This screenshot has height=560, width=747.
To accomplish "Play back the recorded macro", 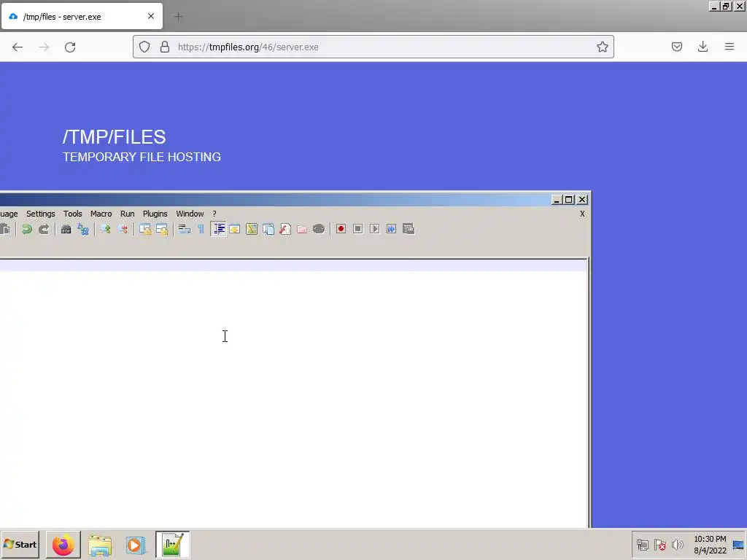I will point(375,230).
